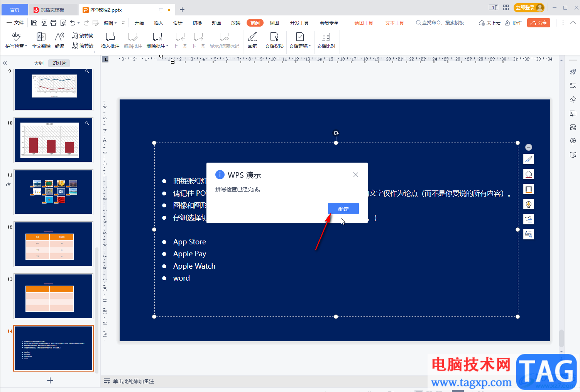Open the 绘图工具 contextual tab
The height and width of the screenshot is (392, 580).
[364, 23]
